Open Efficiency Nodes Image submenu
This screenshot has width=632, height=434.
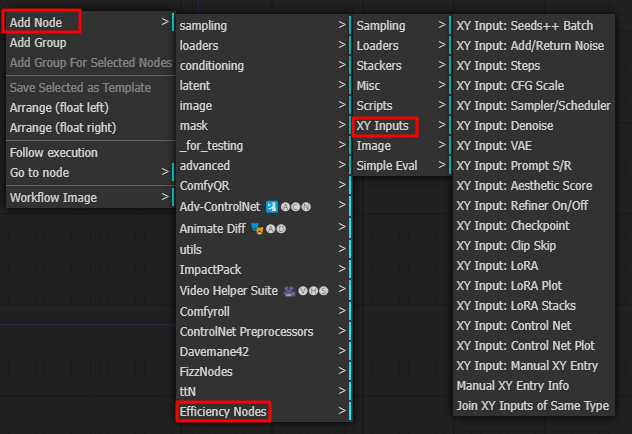pos(402,145)
